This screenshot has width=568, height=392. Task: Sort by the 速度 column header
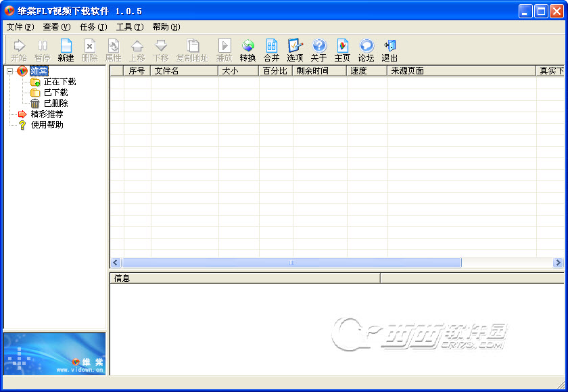point(367,71)
